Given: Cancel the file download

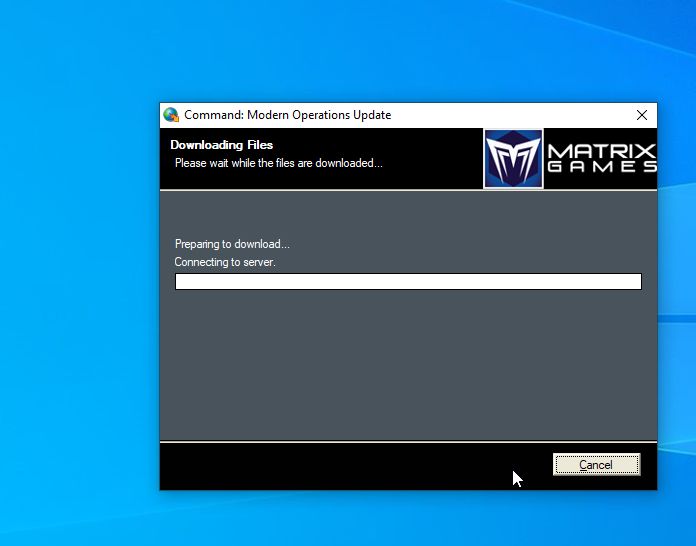Looking at the screenshot, I should pyautogui.click(x=596, y=464).
